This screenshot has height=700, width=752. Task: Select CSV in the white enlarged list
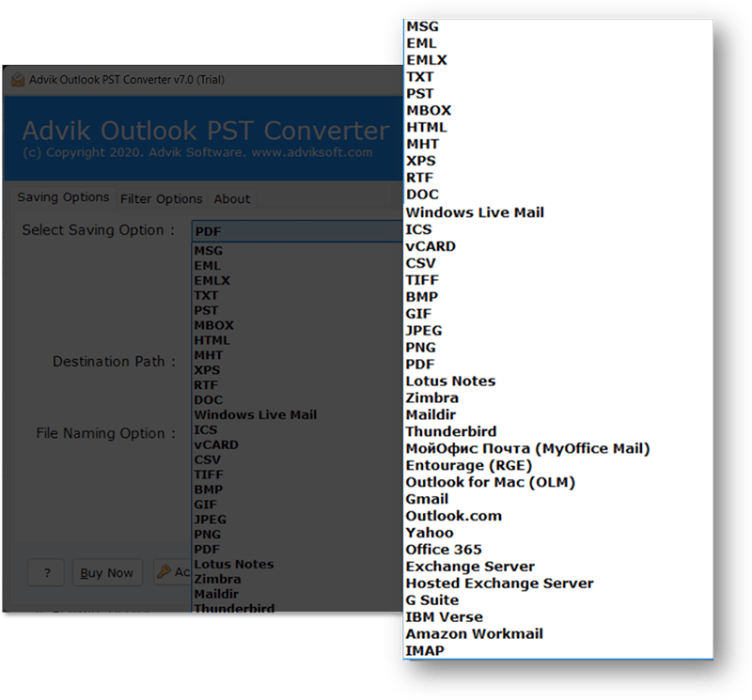[420, 263]
